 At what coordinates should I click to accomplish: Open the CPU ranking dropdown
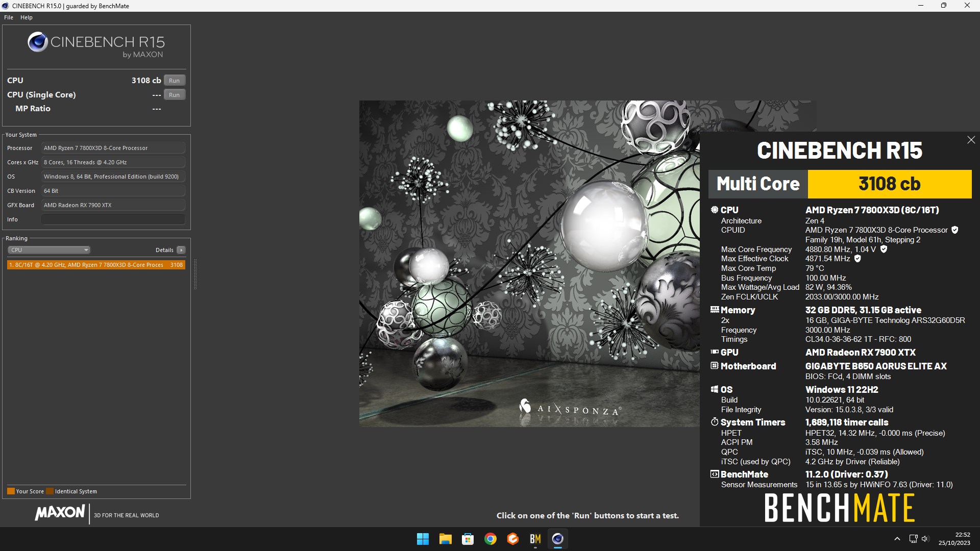(x=49, y=250)
